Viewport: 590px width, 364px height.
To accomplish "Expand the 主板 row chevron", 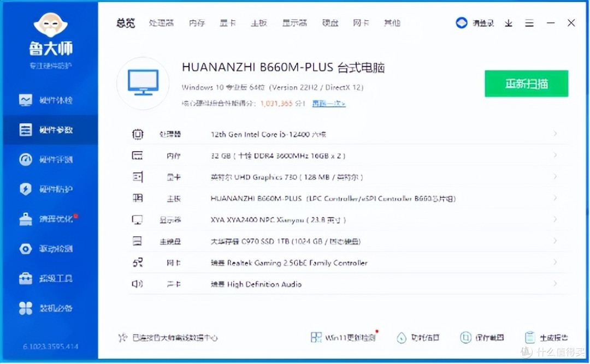I will [x=555, y=198].
